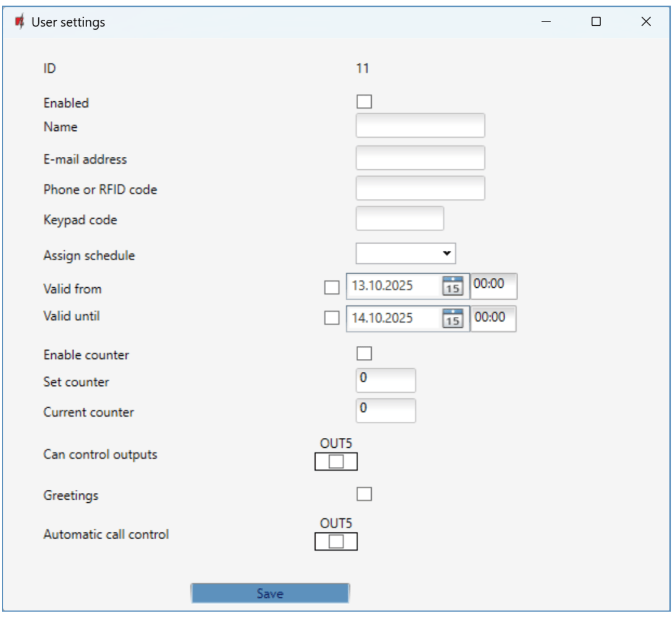Click the Keypad code input box

[400, 218]
